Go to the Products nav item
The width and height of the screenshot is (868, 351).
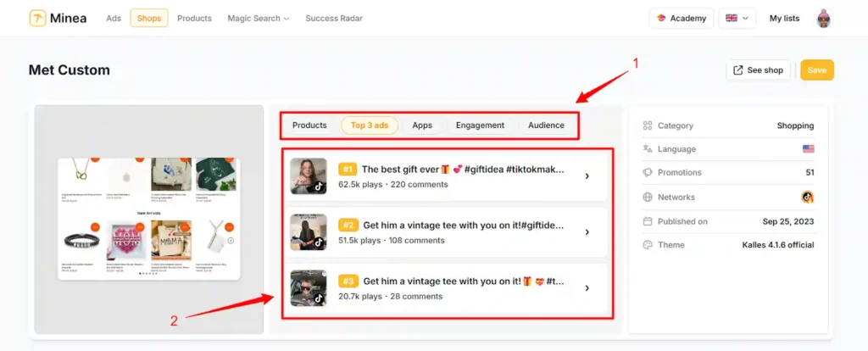pos(194,19)
